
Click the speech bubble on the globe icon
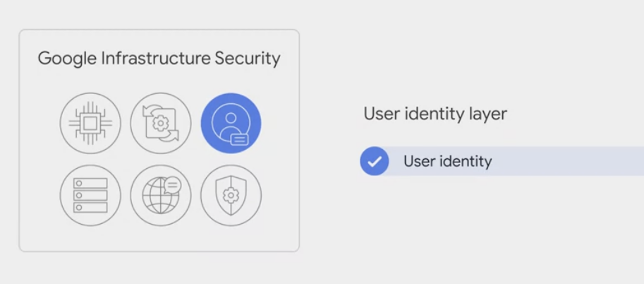(172, 186)
